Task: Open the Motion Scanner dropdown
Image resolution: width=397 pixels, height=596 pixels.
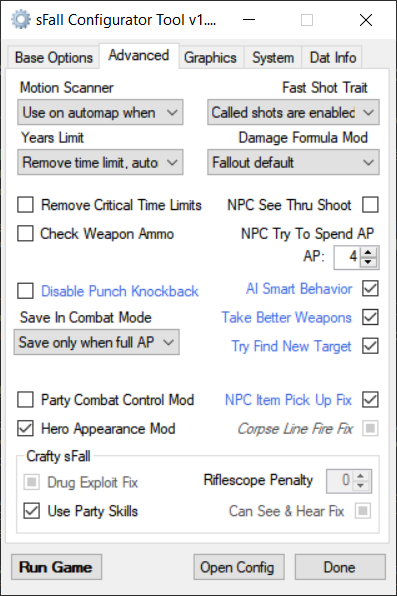Action: [100, 113]
